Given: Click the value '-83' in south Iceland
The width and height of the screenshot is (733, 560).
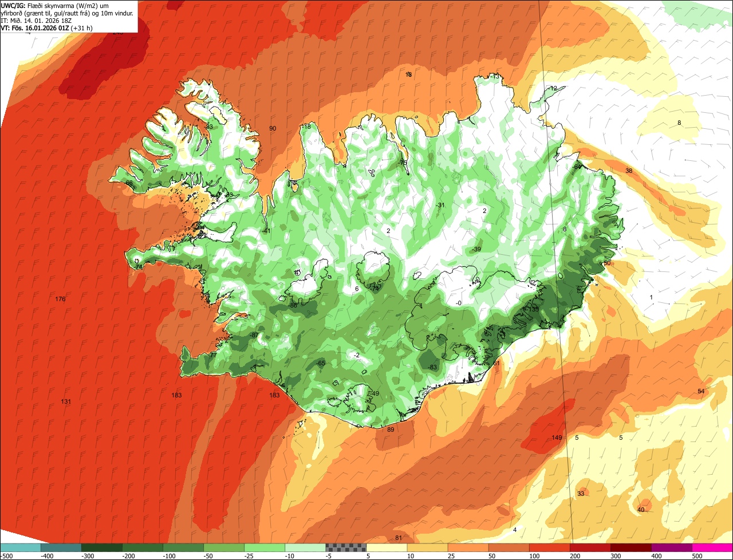Looking at the screenshot, I should click(433, 368).
